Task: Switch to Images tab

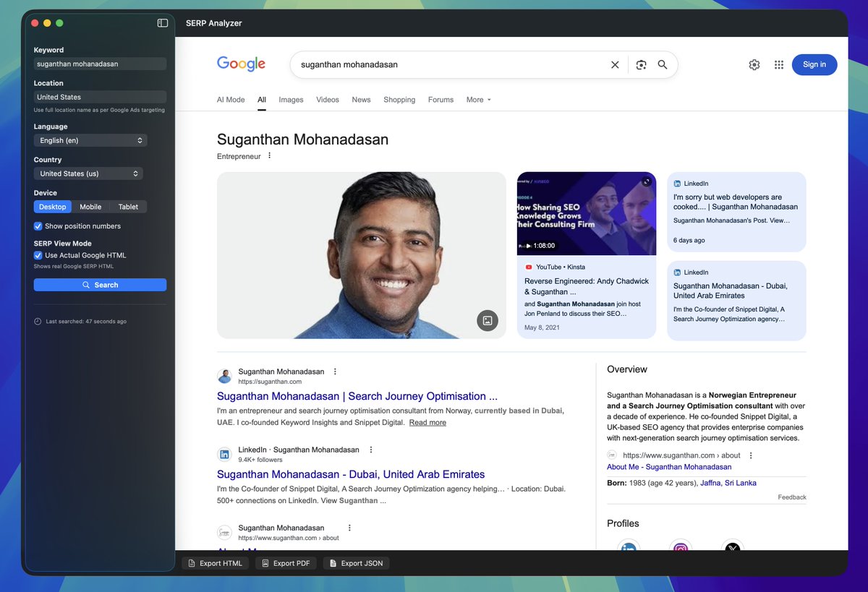Action: pyautogui.click(x=291, y=100)
